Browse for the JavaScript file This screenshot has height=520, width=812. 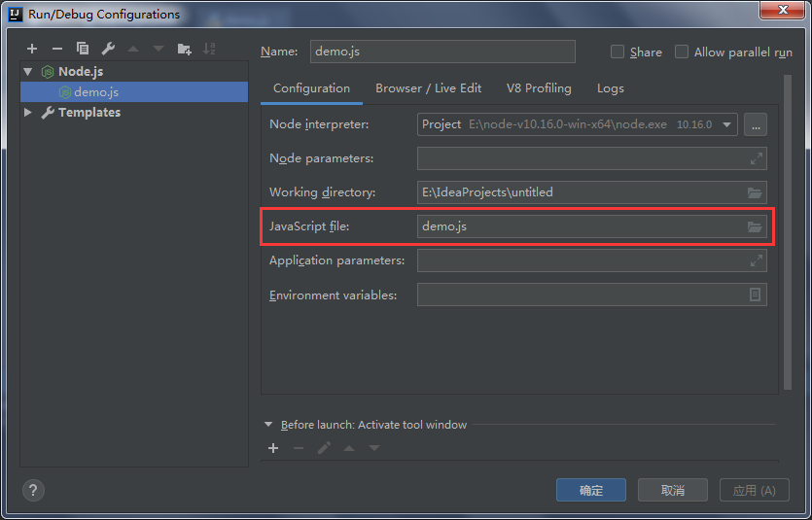755,226
